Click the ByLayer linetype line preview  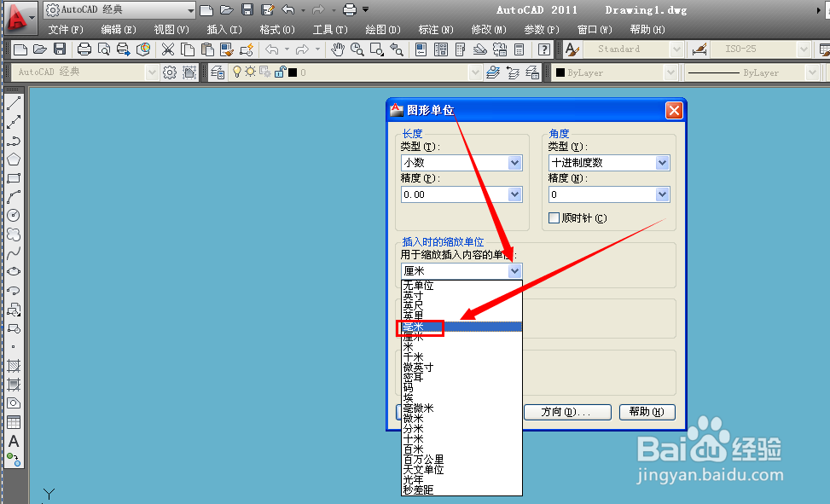pyautogui.click(x=713, y=72)
